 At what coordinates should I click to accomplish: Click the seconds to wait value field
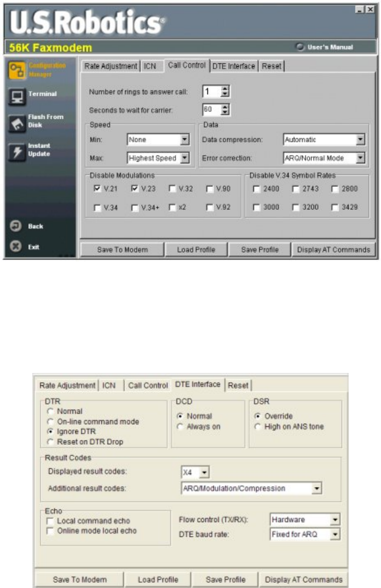[212, 109]
